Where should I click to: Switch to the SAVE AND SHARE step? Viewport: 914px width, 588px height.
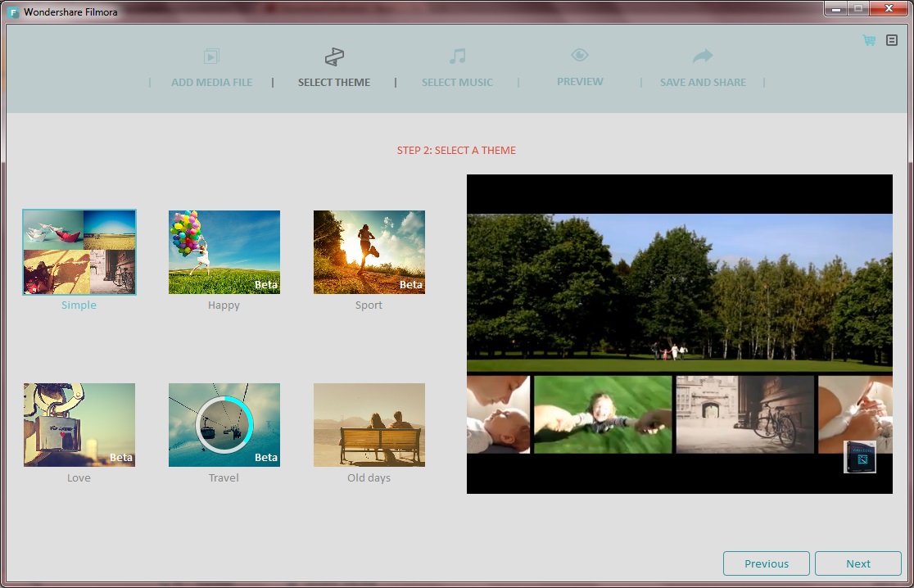click(x=702, y=82)
